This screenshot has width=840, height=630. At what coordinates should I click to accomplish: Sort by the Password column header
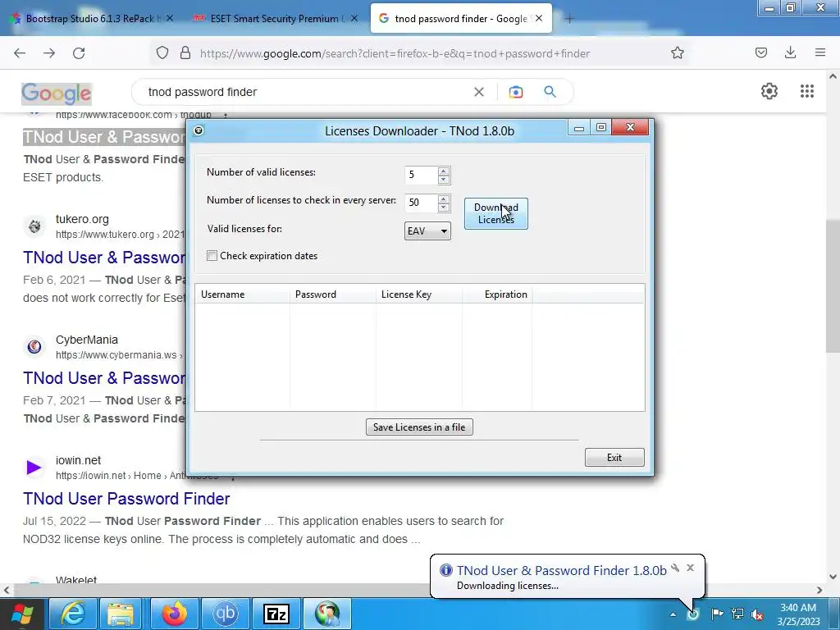click(x=333, y=294)
